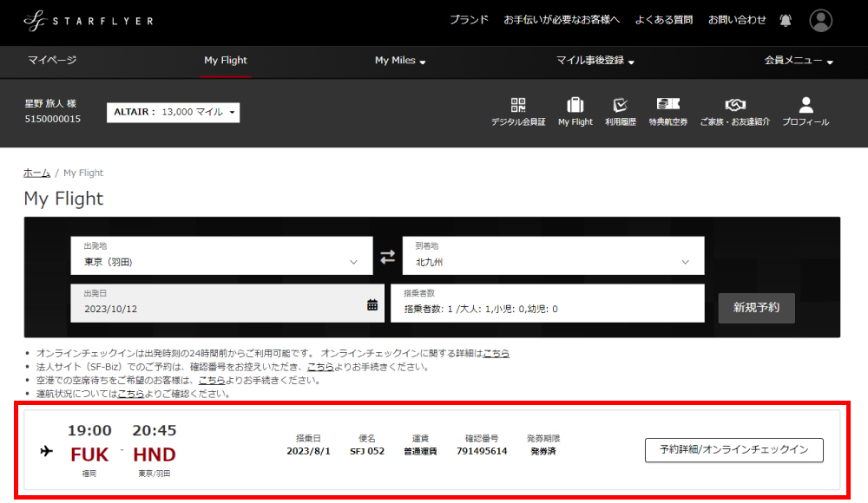The height and width of the screenshot is (503, 868).
Task: Expand the 会員メニュー menu
Action: pos(798,61)
